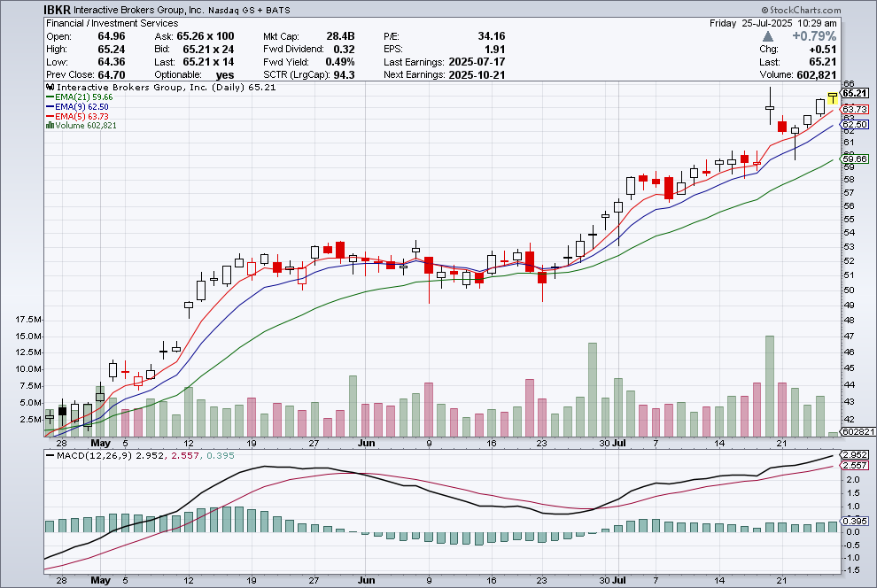This screenshot has height=588, width=877.
Task: Click the green 59.66 EMA tag on the price axis
Action: [x=855, y=159]
